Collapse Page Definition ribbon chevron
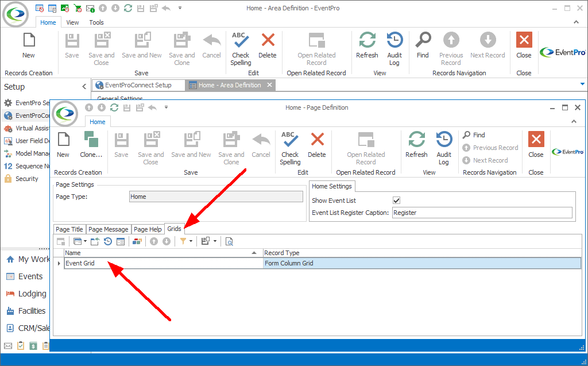The height and width of the screenshot is (366, 588). click(574, 122)
